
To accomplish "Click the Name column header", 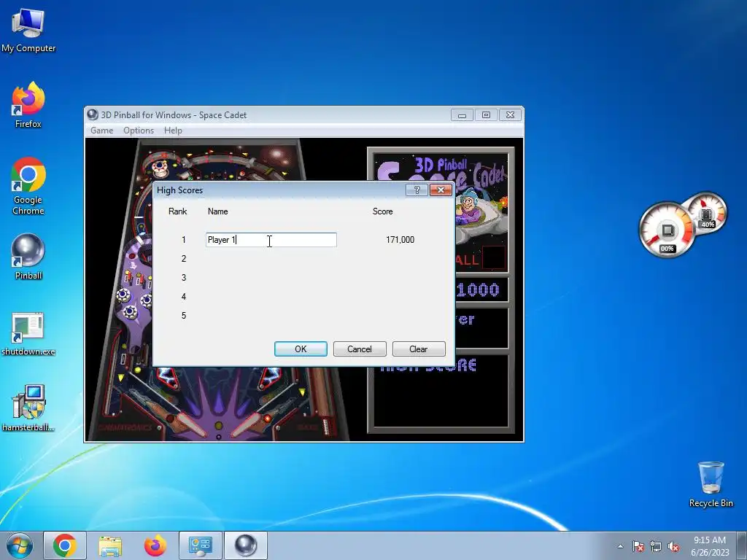I will click(217, 211).
